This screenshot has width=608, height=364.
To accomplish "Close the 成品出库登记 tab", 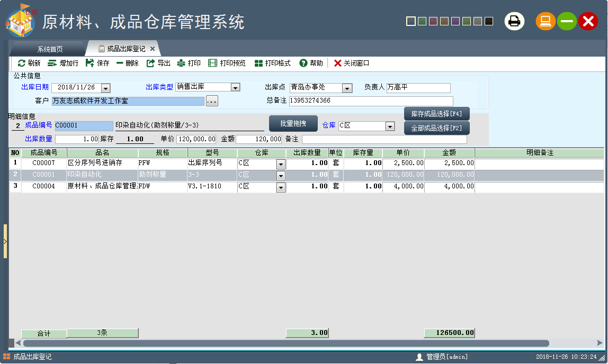I will tap(153, 49).
